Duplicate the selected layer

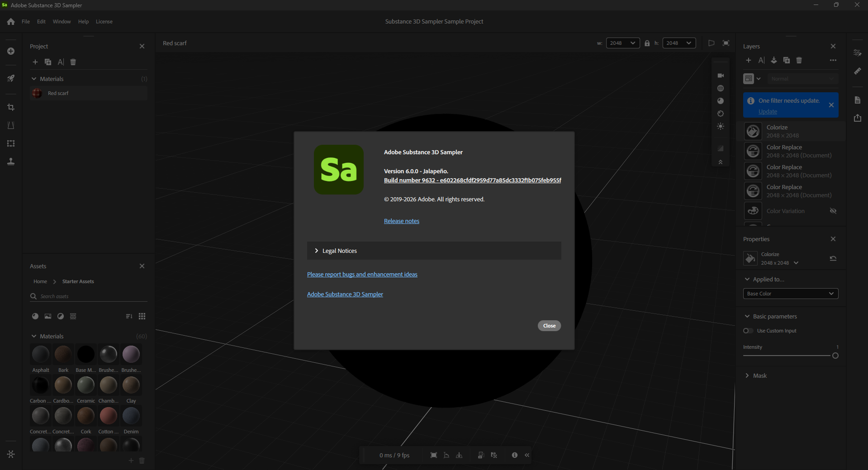(787, 60)
